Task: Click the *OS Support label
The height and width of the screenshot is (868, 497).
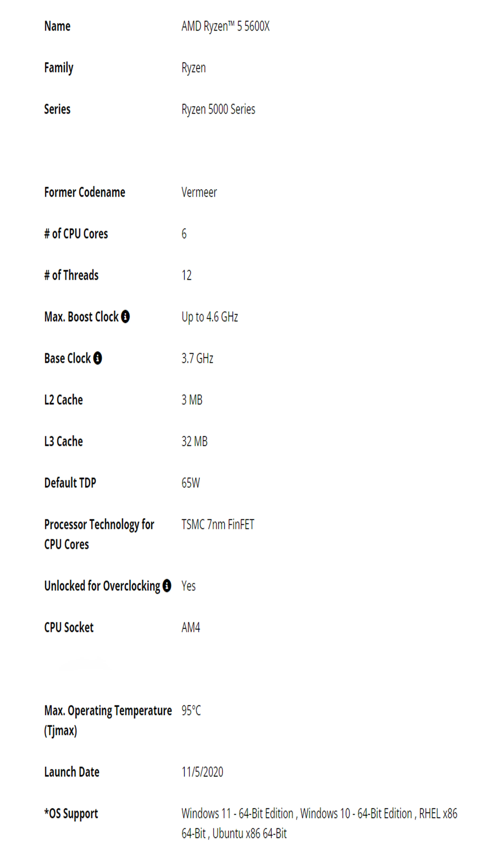Action: pos(71,814)
